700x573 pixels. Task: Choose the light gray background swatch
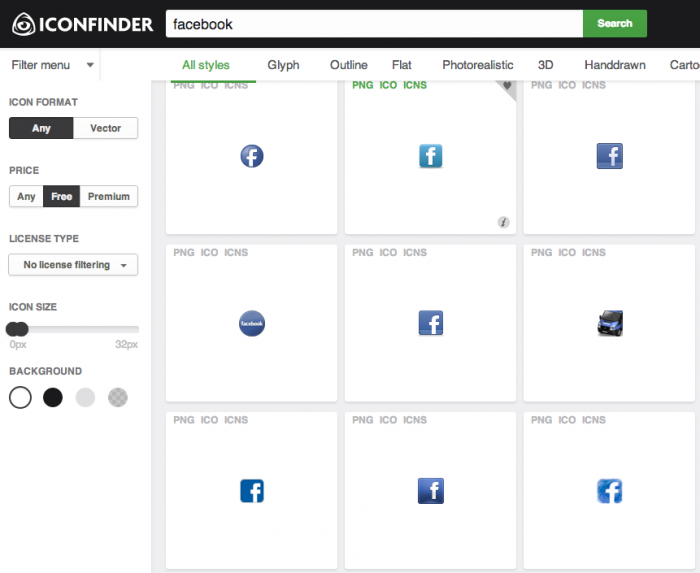coord(85,397)
